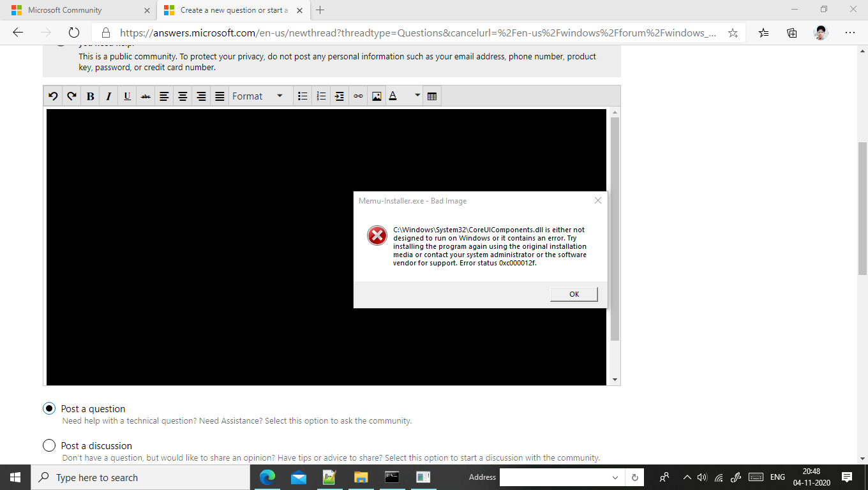Refresh the current page
The width and height of the screenshot is (868, 490).
(x=73, y=33)
